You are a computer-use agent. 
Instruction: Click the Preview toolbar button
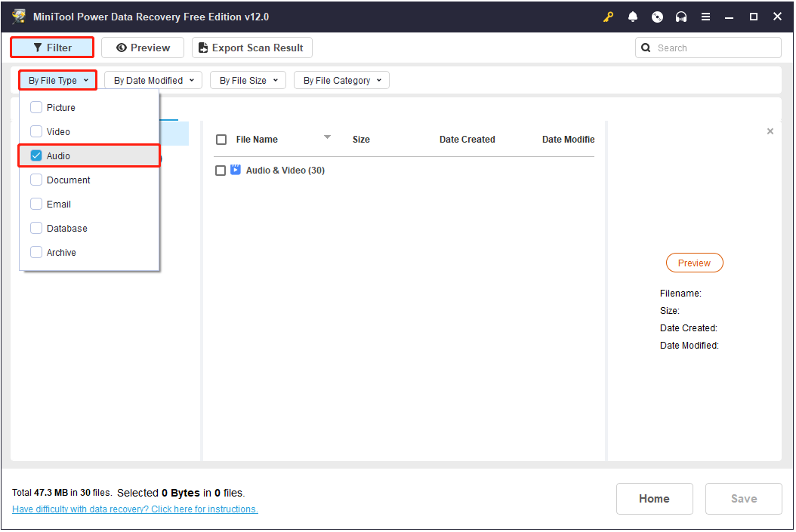click(143, 48)
